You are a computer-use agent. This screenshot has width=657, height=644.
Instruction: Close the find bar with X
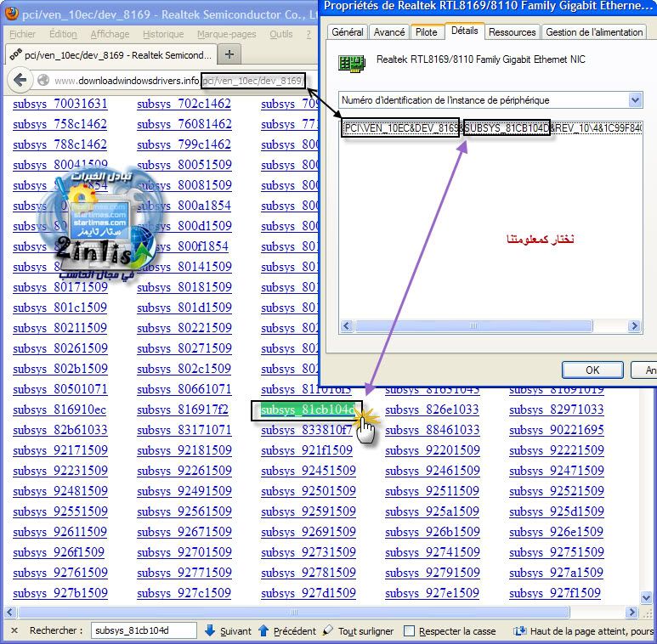click(14, 630)
